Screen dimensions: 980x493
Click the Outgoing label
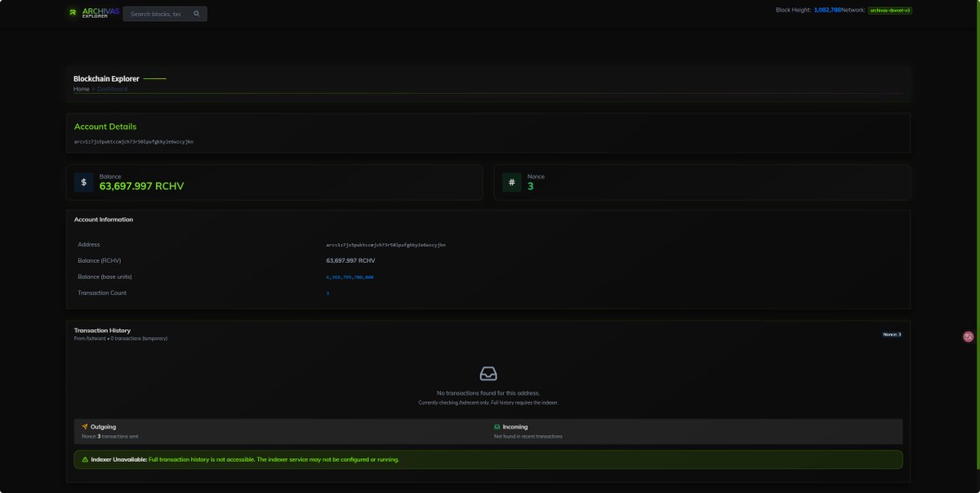click(103, 427)
